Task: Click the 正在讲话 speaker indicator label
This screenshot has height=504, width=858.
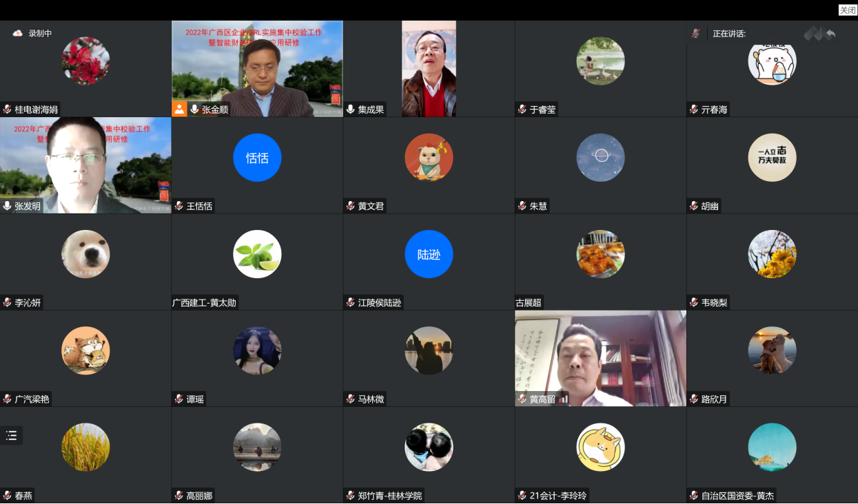Action: click(x=729, y=34)
